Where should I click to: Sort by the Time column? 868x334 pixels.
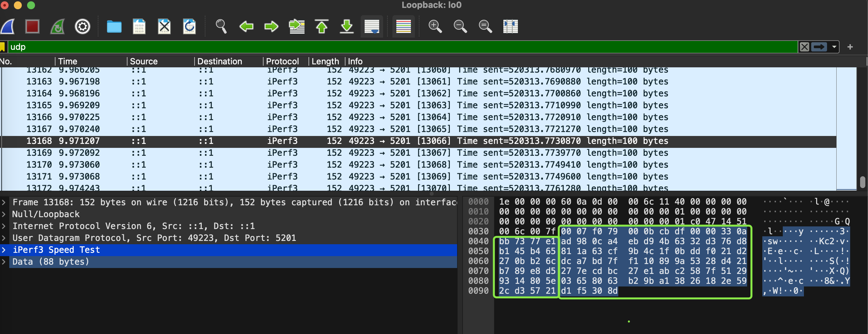tap(91, 61)
